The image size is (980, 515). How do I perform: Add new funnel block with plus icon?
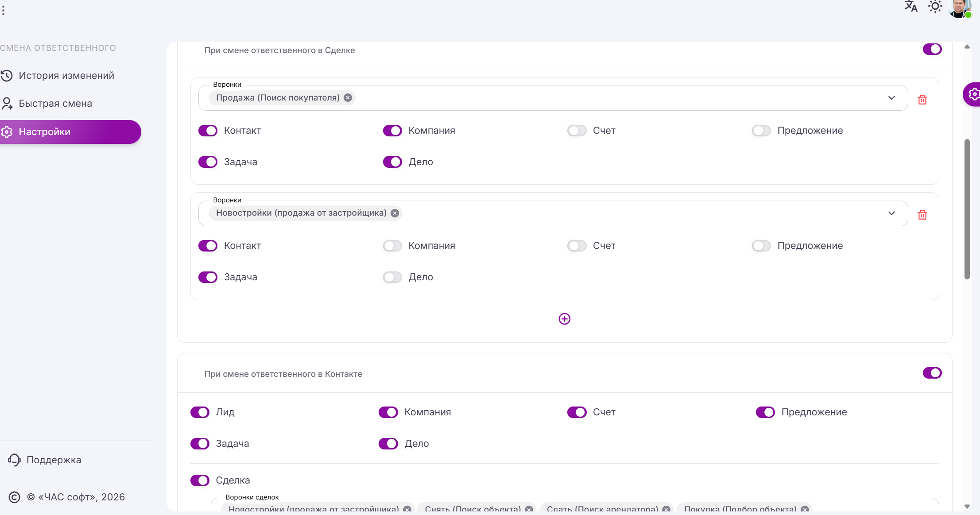(564, 319)
